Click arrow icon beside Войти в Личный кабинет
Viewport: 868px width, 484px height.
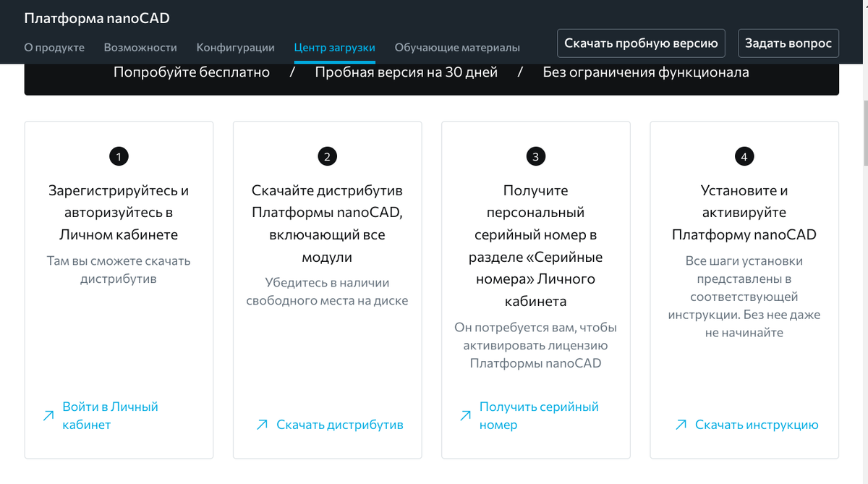point(48,416)
